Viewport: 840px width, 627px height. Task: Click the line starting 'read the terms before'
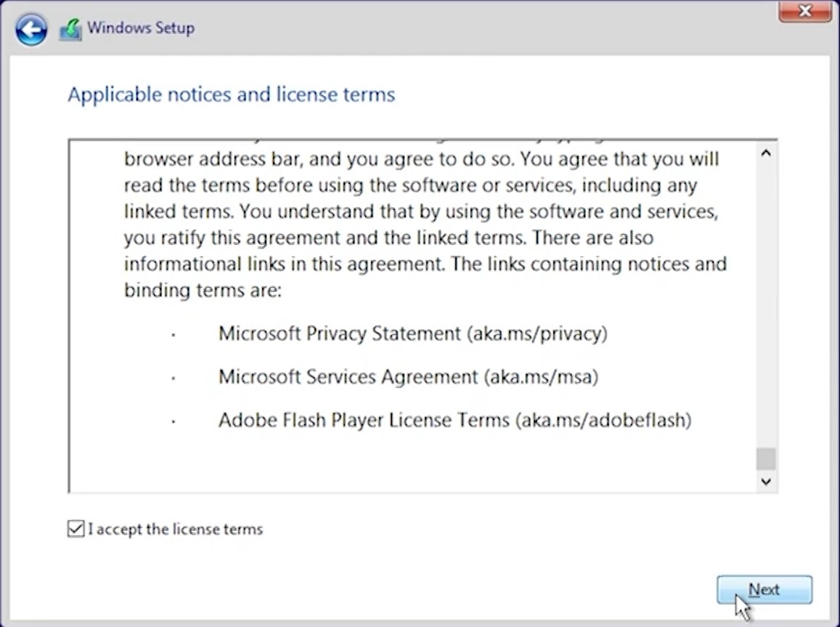410,185
